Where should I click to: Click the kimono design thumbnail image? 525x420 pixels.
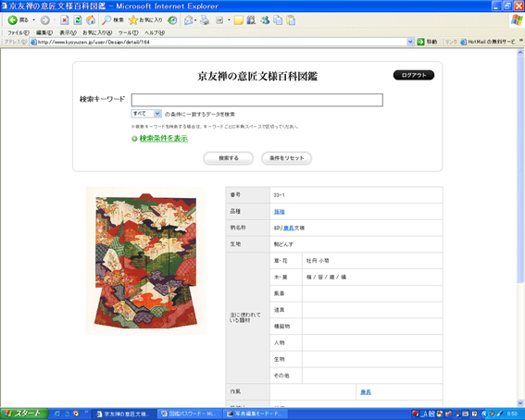[x=145, y=261]
